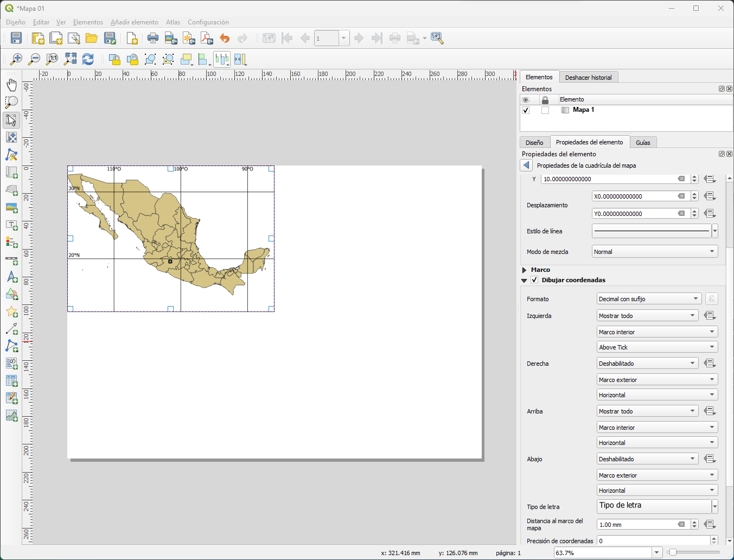Viewport: 734px width, 560px height.
Task: Open the Formato dropdown
Action: [649, 299]
